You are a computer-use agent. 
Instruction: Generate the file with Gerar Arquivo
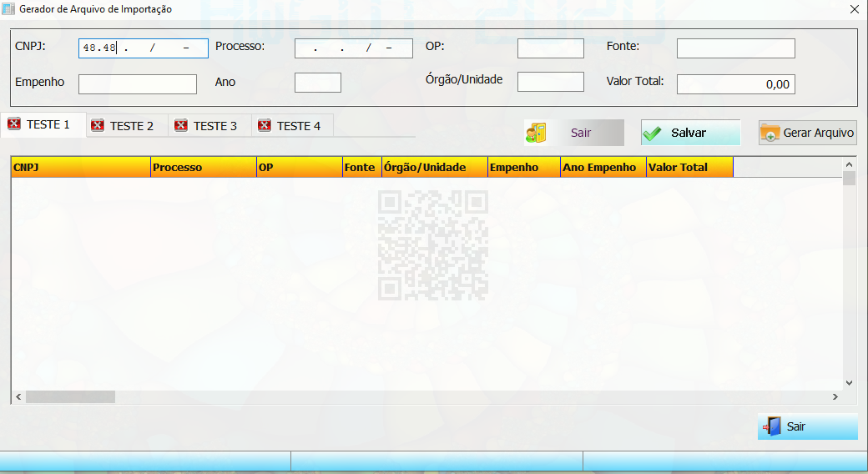[x=807, y=133]
